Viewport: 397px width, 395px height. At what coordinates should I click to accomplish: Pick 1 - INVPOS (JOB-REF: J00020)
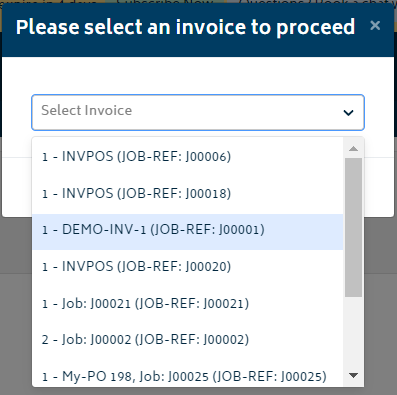click(188, 267)
